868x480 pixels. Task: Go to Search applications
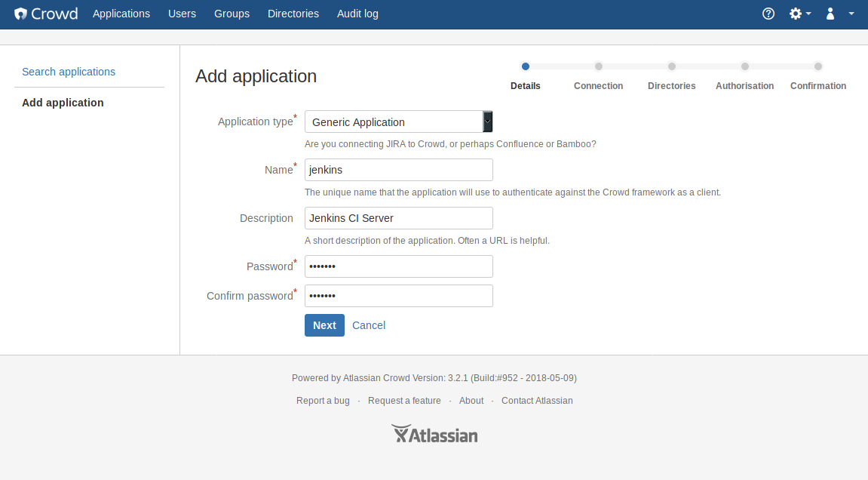pyautogui.click(x=69, y=72)
